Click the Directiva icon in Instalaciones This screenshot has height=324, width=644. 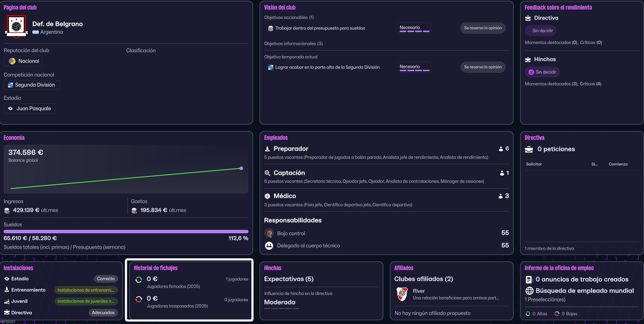[7, 313]
